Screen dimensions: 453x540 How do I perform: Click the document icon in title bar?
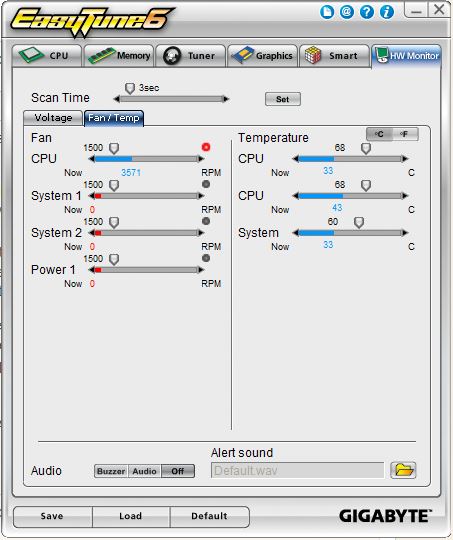point(327,12)
